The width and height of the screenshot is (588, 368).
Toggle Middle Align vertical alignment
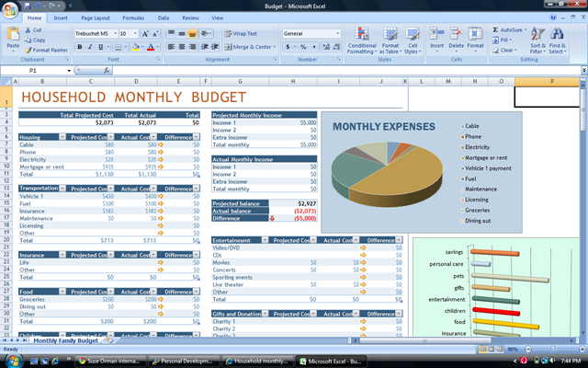(182, 34)
